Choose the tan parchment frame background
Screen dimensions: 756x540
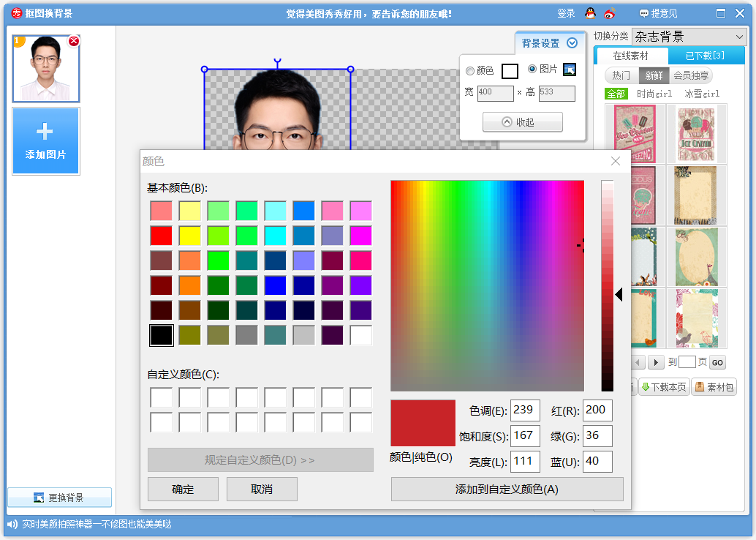point(697,195)
